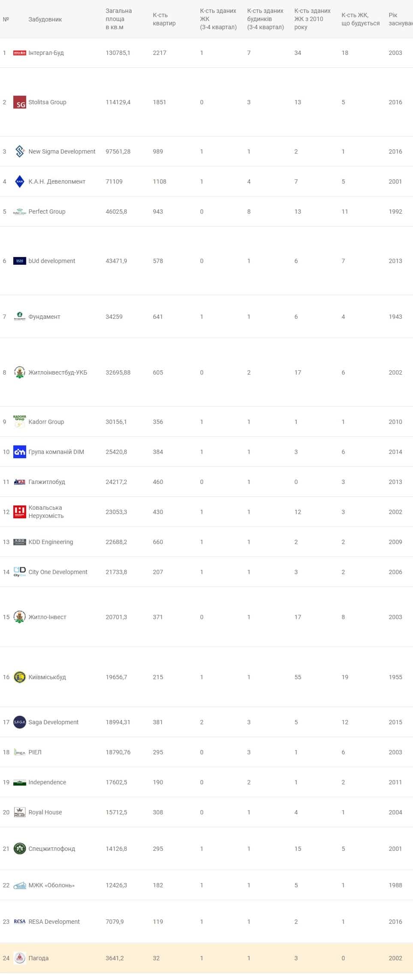Image resolution: width=413 pixels, height=980 pixels.
Task: Click the Фундамент company logo
Action: [x=20, y=317]
